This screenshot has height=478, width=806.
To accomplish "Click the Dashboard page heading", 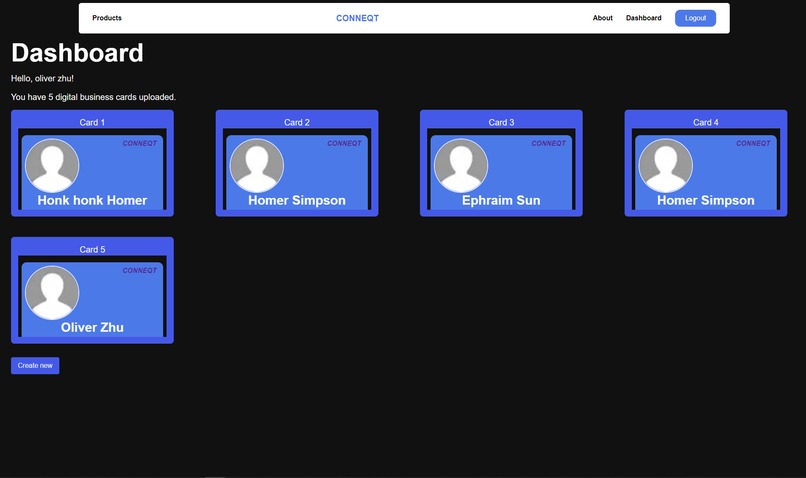I will tap(77, 53).
